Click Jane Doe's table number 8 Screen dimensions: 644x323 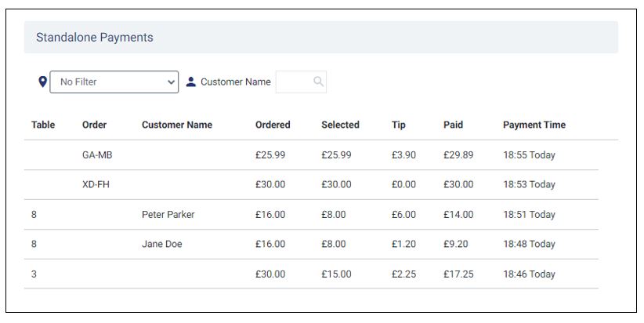click(34, 244)
